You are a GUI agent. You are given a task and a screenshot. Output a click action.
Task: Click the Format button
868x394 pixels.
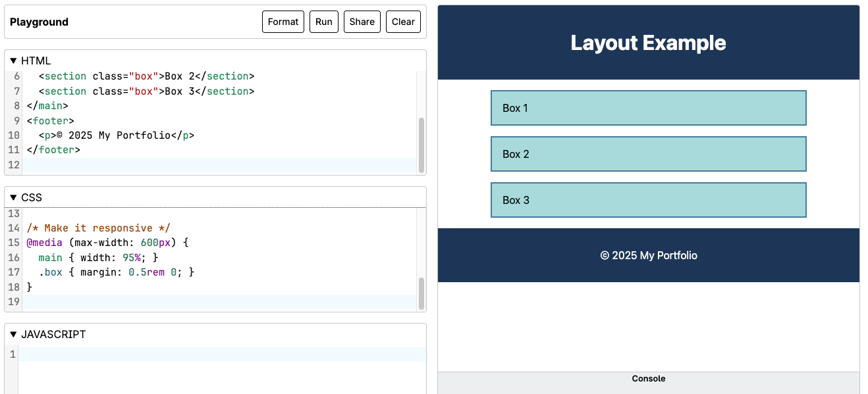click(283, 22)
